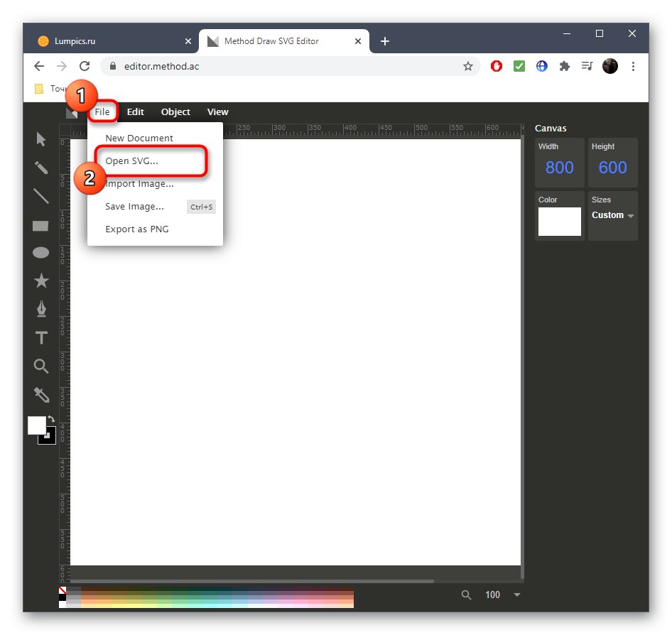Image resolution: width=672 pixels, height=635 pixels.
Task: Open a new browser tab
Action: (x=385, y=41)
